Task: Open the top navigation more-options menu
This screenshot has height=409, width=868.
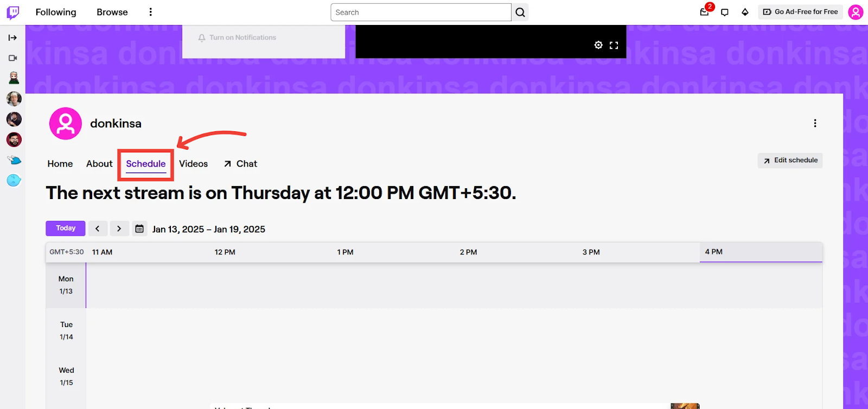Action: pos(151,12)
